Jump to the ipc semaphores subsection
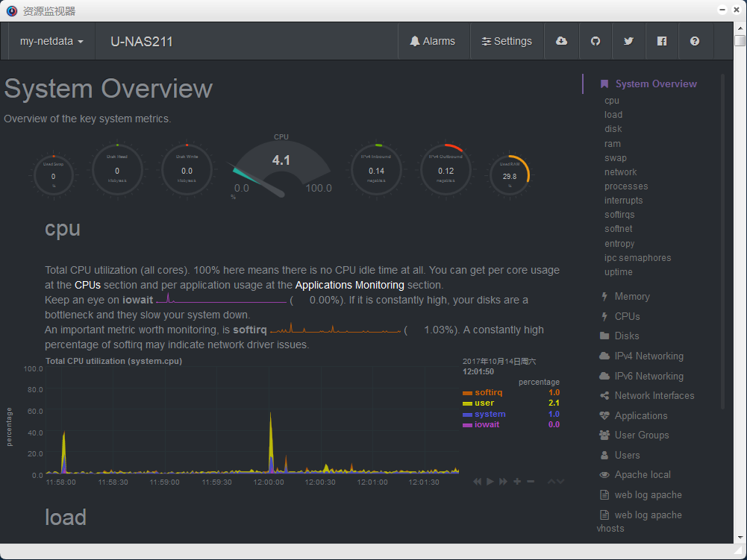The height and width of the screenshot is (560, 747). click(637, 257)
